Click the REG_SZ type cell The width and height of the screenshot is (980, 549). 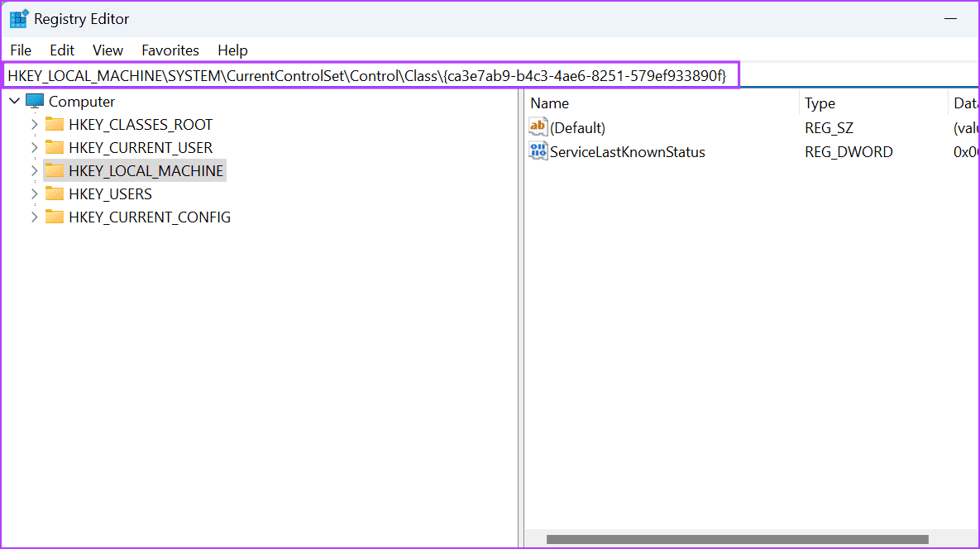coord(829,127)
